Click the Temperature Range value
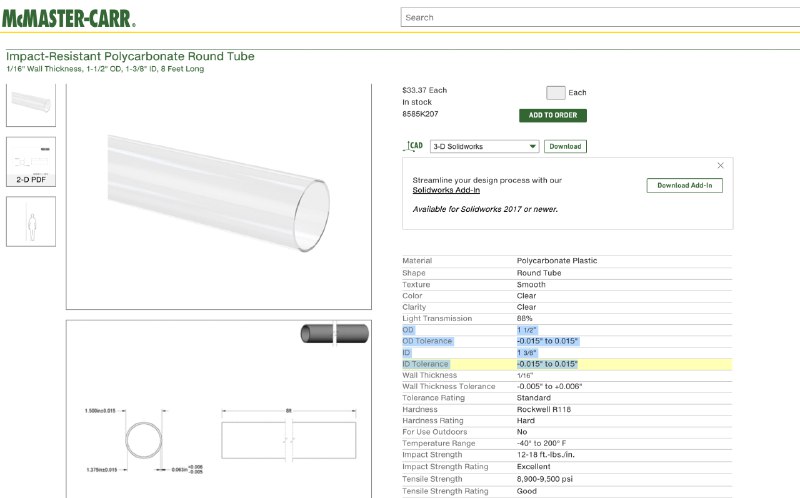The height and width of the screenshot is (498, 800). pyautogui.click(x=541, y=443)
